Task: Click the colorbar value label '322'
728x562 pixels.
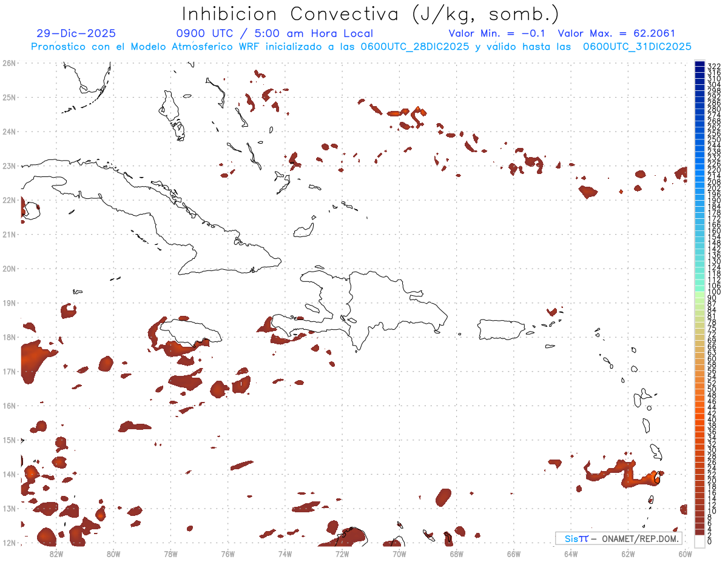Action: 714,66
